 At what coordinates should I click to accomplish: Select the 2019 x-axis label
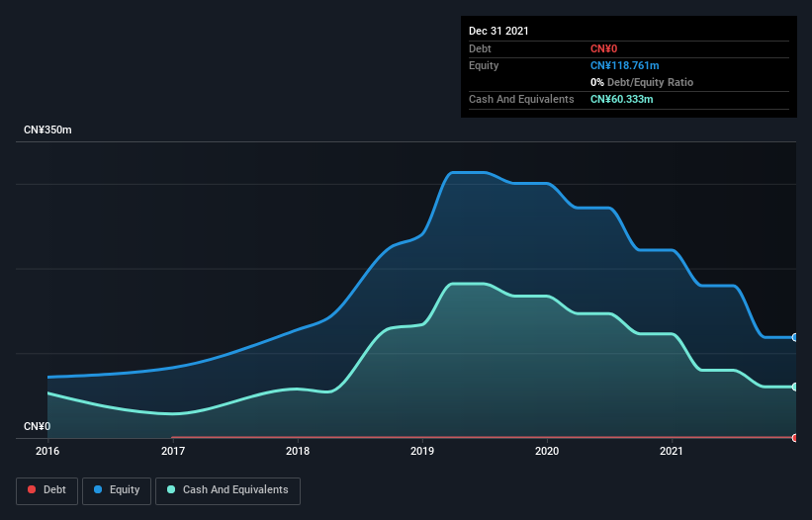[x=422, y=452]
